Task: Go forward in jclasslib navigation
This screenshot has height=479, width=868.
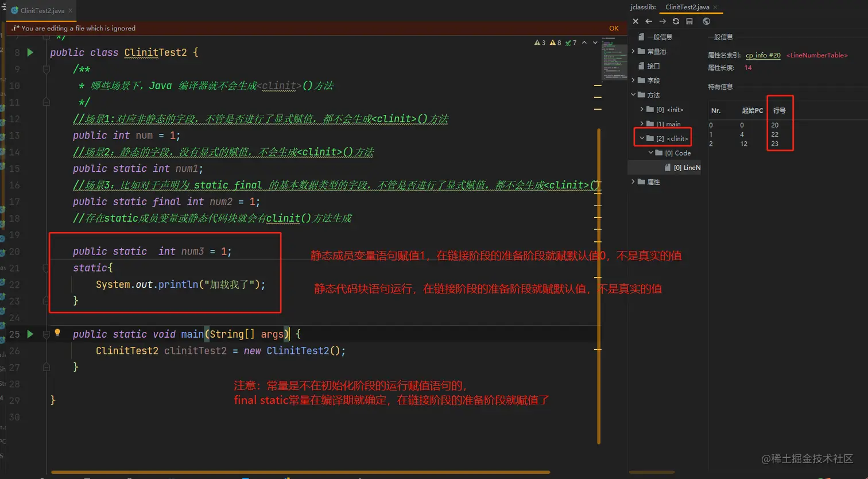Action: 662,21
